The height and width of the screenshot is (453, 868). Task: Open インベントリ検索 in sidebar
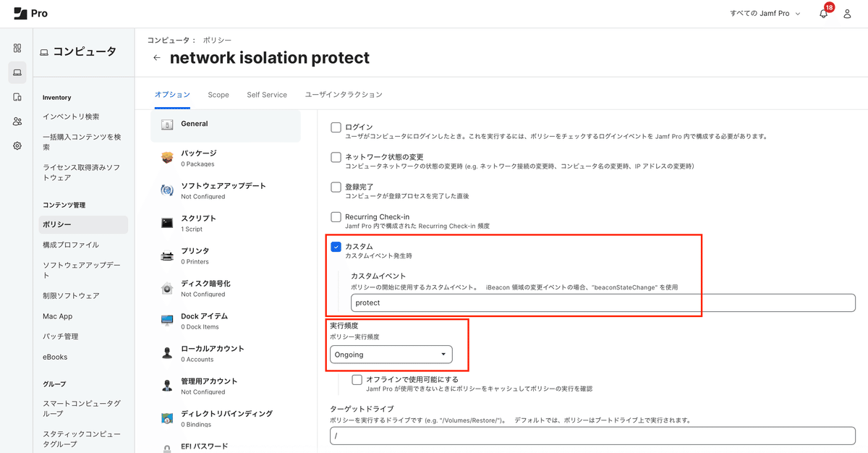(x=71, y=117)
